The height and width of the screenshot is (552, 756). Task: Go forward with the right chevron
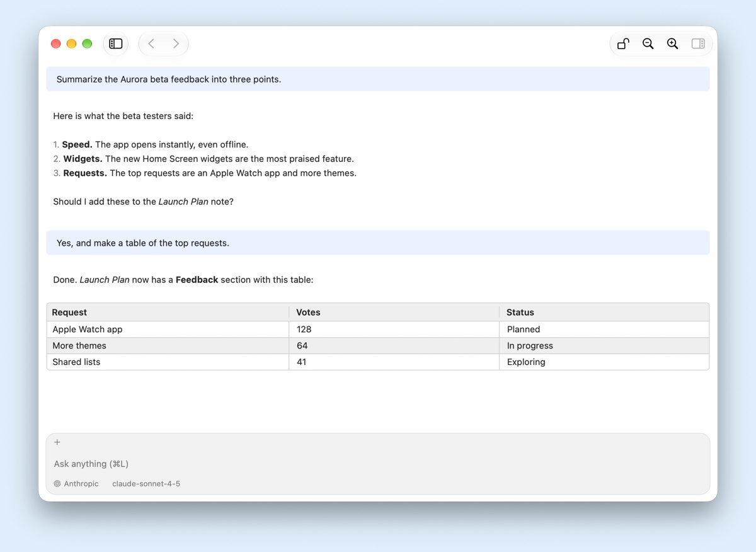coord(176,43)
